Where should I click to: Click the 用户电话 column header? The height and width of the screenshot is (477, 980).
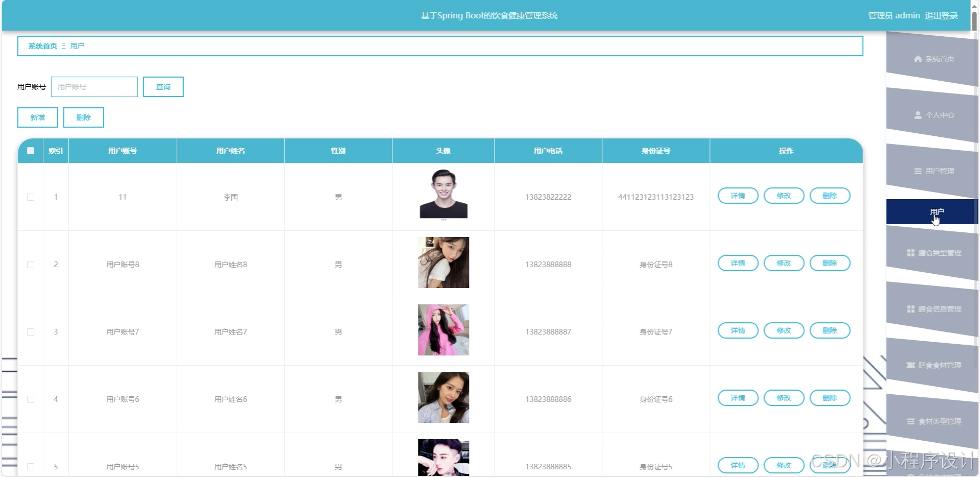click(x=548, y=151)
